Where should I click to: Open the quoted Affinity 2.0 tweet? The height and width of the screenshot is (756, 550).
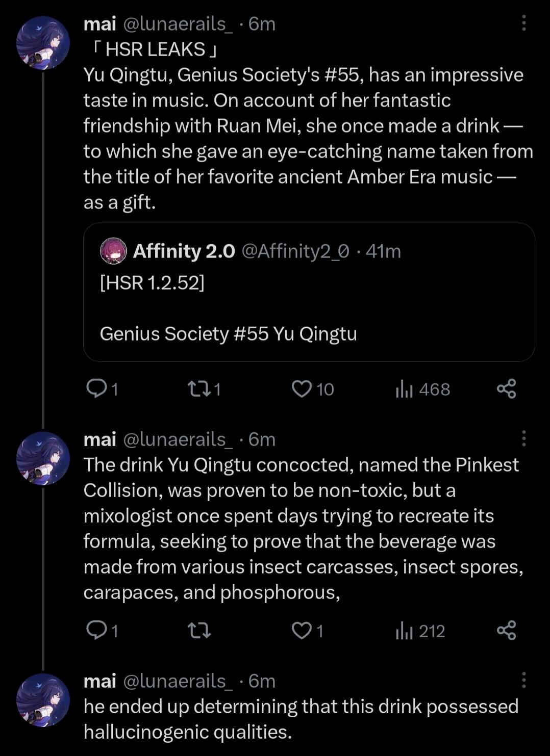(309, 316)
